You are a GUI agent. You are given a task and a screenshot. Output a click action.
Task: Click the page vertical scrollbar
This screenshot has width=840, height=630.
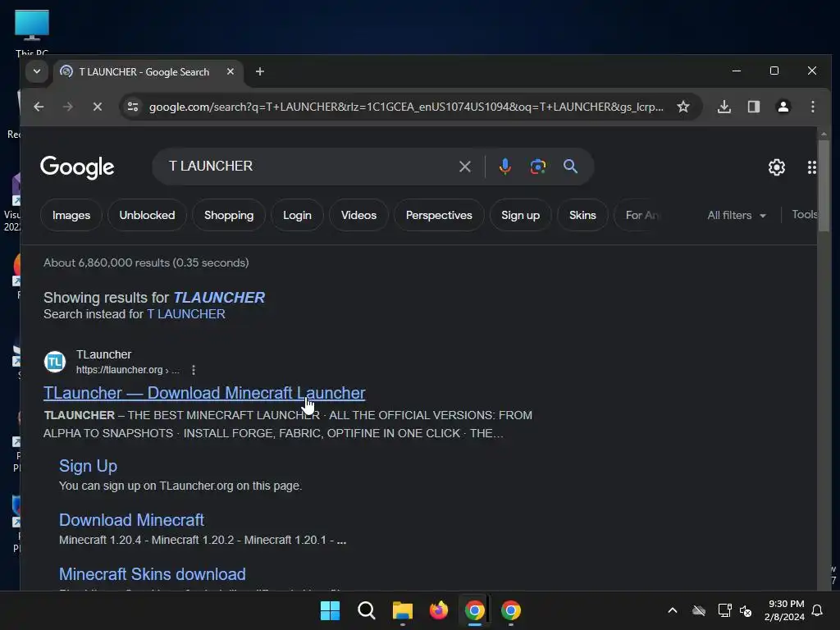[x=824, y=185]
